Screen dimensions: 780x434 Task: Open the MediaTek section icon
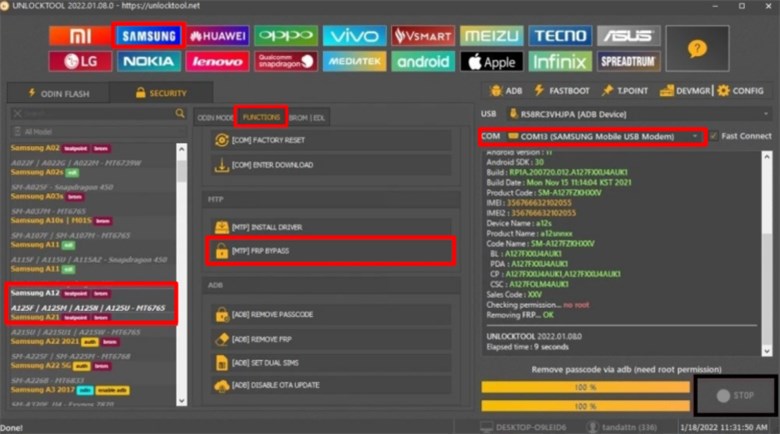(x=354, y=62)
